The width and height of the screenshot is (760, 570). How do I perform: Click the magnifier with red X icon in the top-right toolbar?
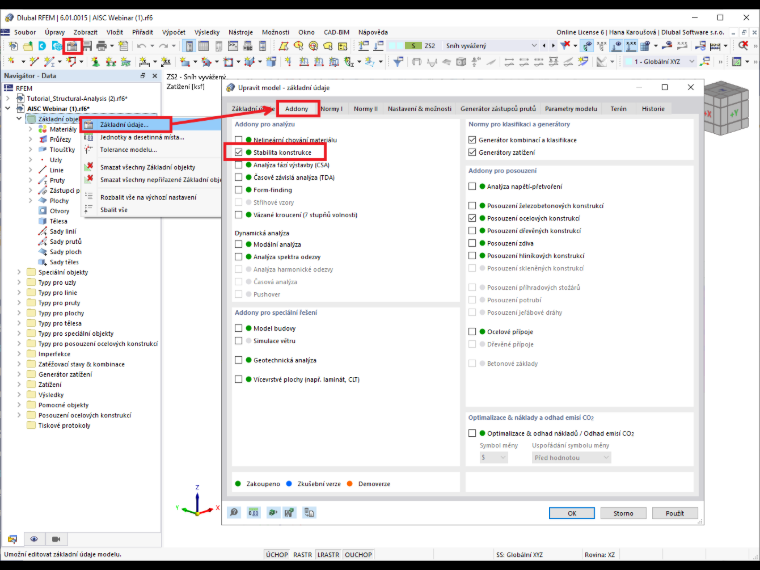[x=744, y=46]
